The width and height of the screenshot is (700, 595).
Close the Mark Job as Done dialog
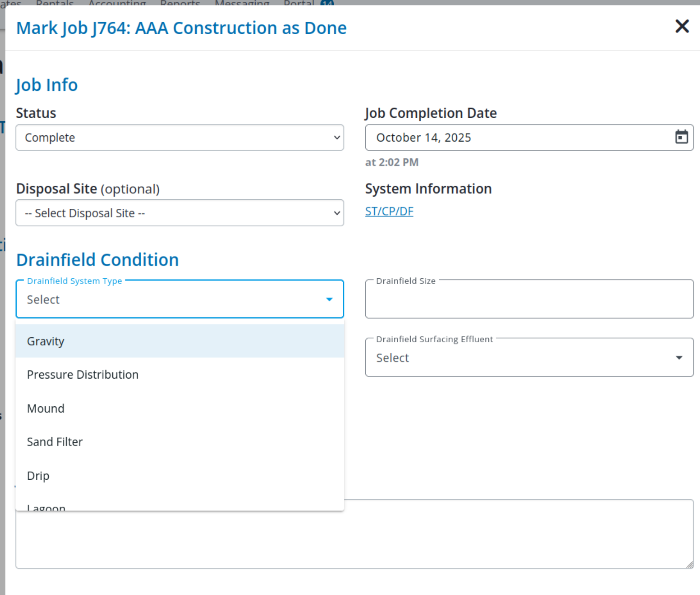point(682,26)
